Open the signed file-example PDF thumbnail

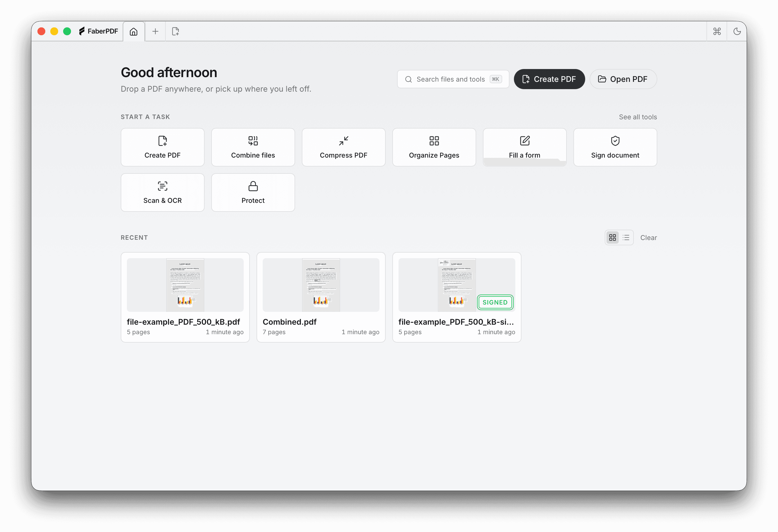(x=457, y=285)
